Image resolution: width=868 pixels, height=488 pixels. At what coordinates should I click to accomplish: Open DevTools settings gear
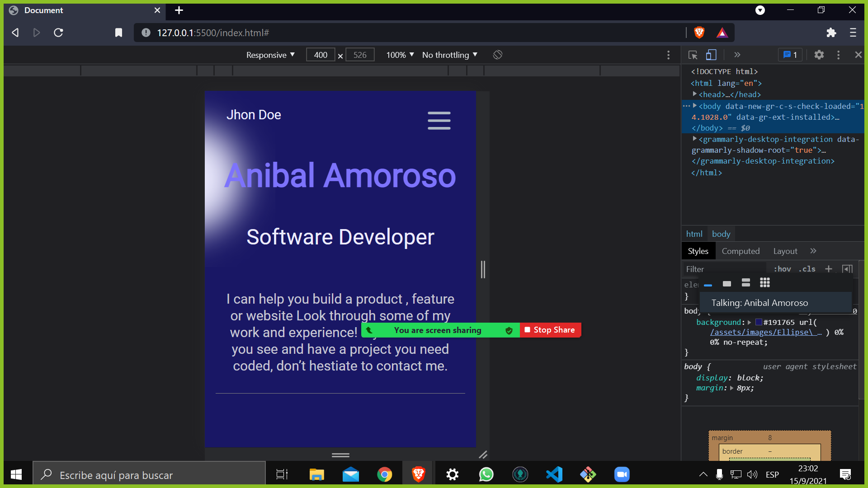[819, 55]
